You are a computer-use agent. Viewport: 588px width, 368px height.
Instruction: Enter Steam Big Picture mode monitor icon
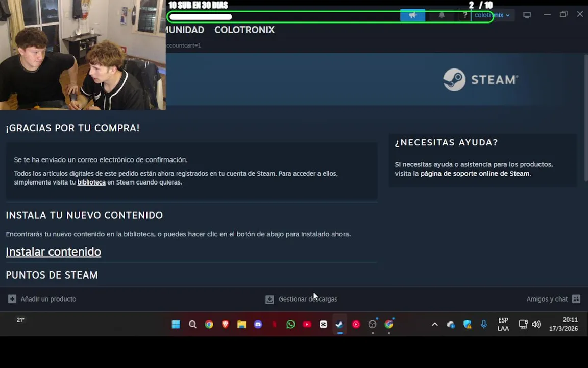click(x=527, y=15)
